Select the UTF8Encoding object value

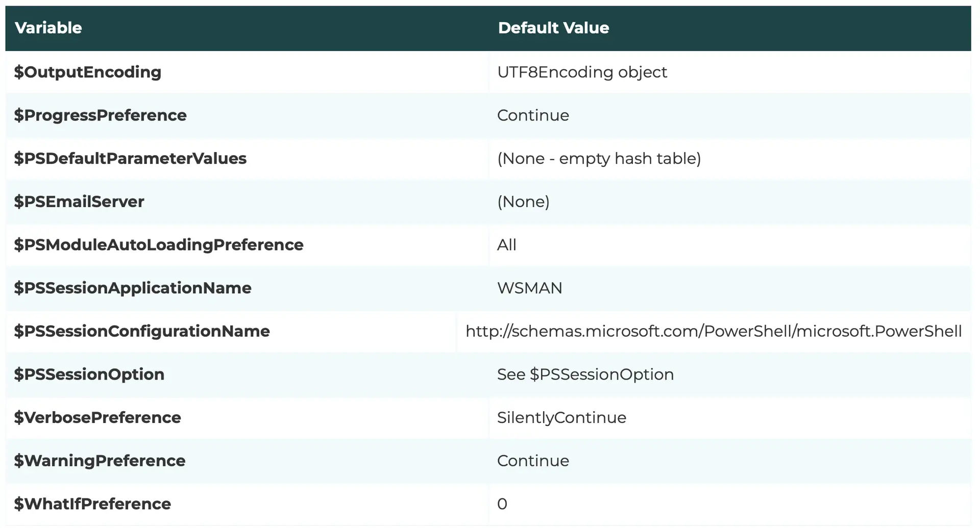[x=582, y=72]
